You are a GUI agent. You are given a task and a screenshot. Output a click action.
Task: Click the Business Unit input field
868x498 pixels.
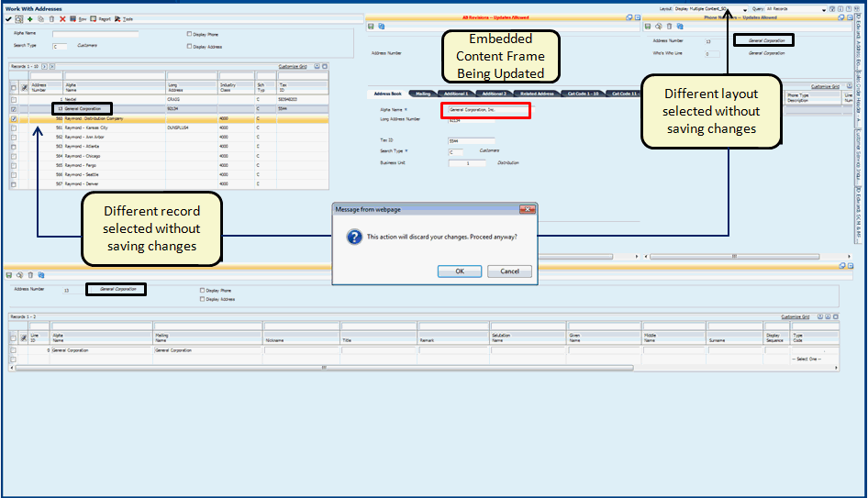(x=467, y=163)
